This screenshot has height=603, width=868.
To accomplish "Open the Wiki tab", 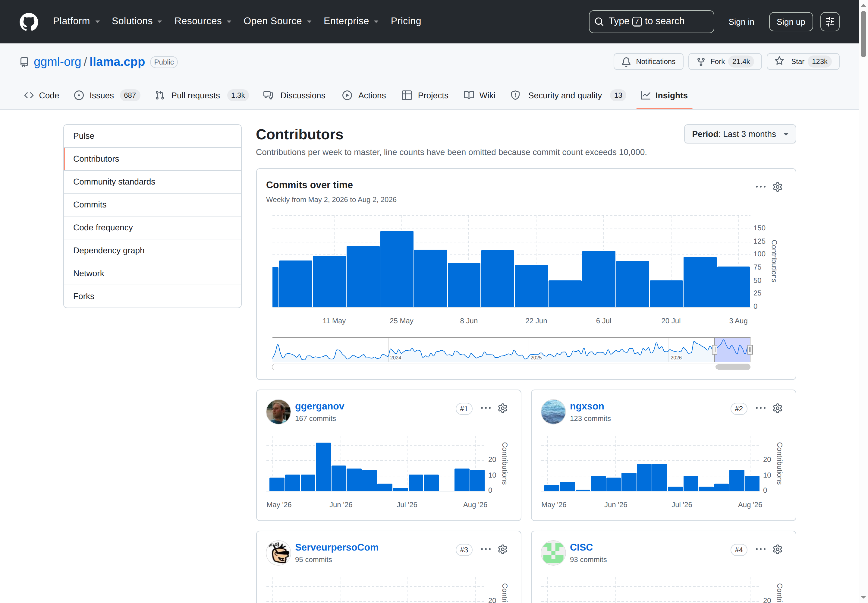I will (480, 96).
